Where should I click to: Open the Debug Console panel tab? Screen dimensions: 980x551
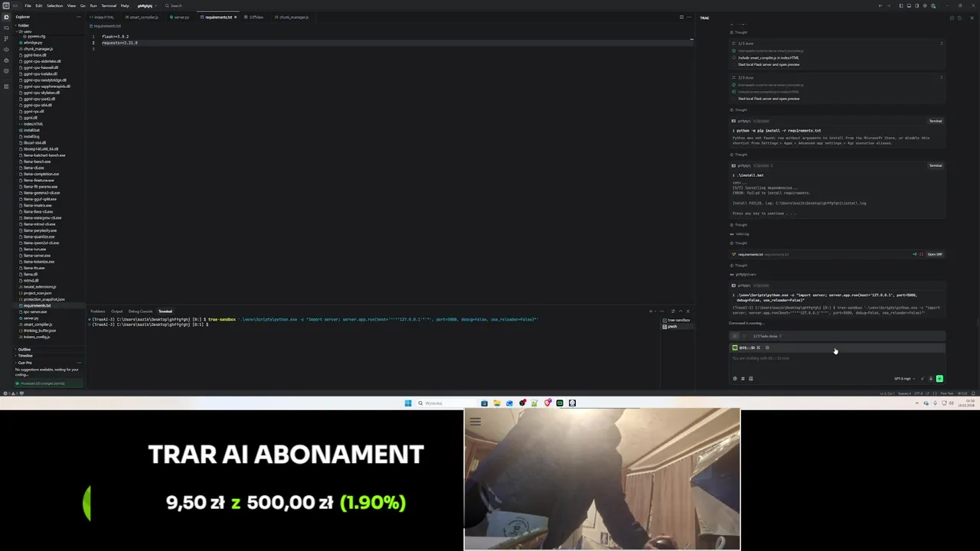tap(140, 311)
